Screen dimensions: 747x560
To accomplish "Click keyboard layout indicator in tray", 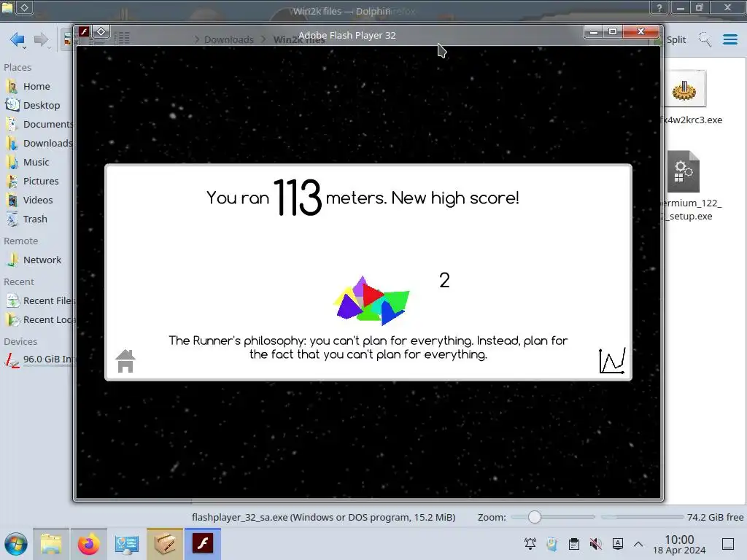I will (618, 544).
